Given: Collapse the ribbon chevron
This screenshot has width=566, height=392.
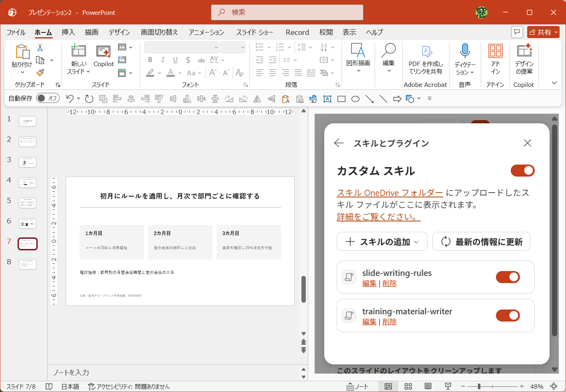Looking at the screenshot, I should (x=554, y=83).
